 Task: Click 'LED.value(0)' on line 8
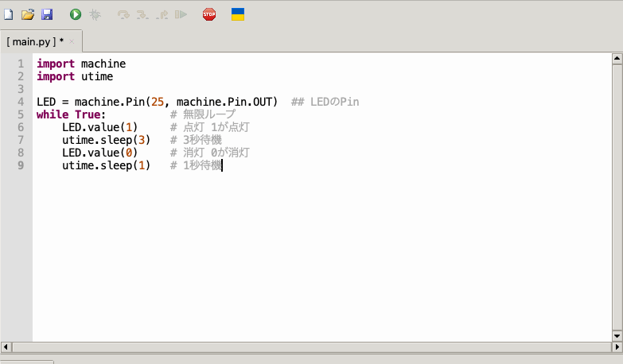click(99, 153)
